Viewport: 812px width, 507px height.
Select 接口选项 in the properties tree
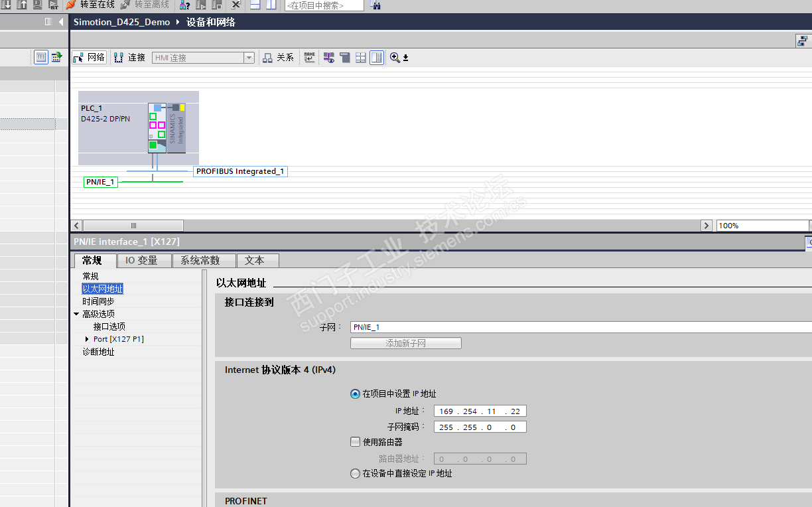(109, 326)
